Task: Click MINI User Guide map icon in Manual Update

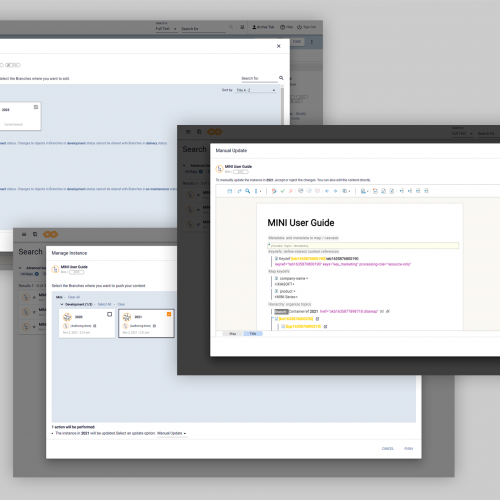Action: [x=219, y=169]
